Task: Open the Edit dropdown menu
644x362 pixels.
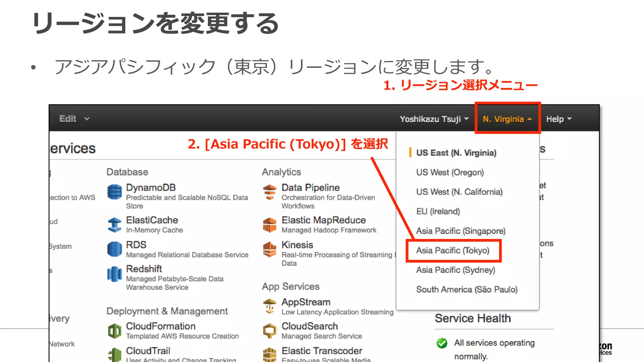Action: coord(75,119)
